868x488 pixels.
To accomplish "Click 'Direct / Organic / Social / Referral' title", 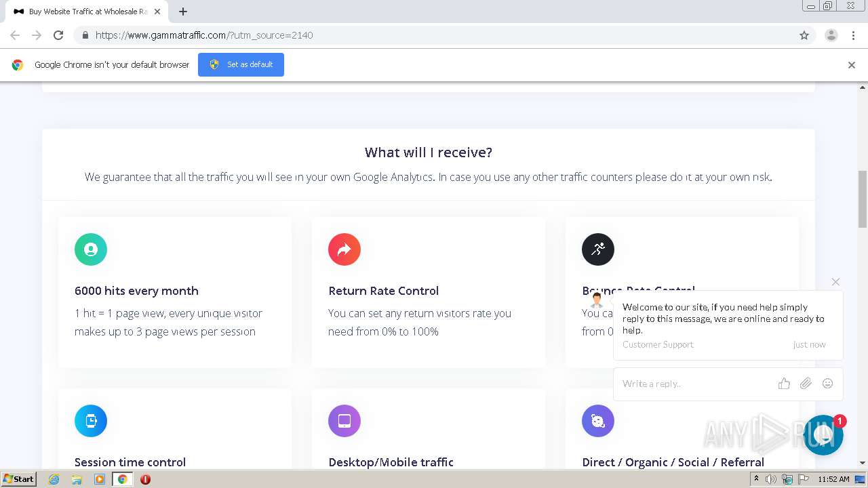I will [673, 462].
